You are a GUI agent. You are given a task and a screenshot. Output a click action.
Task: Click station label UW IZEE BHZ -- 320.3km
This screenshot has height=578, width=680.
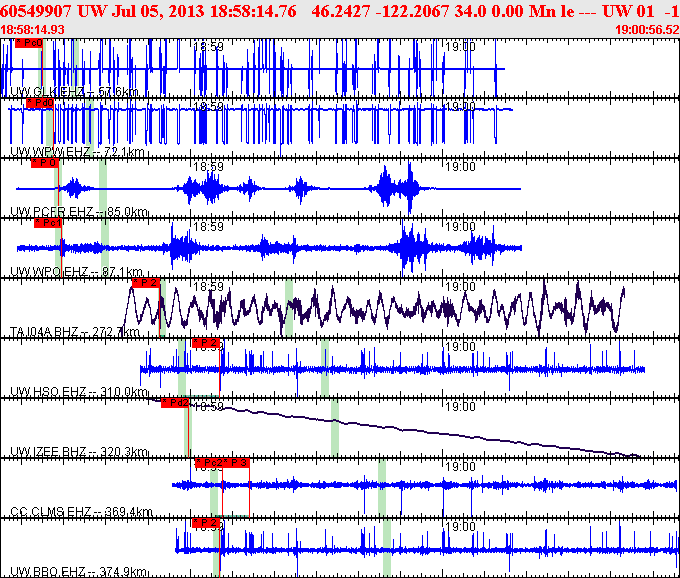click(79, 452)
